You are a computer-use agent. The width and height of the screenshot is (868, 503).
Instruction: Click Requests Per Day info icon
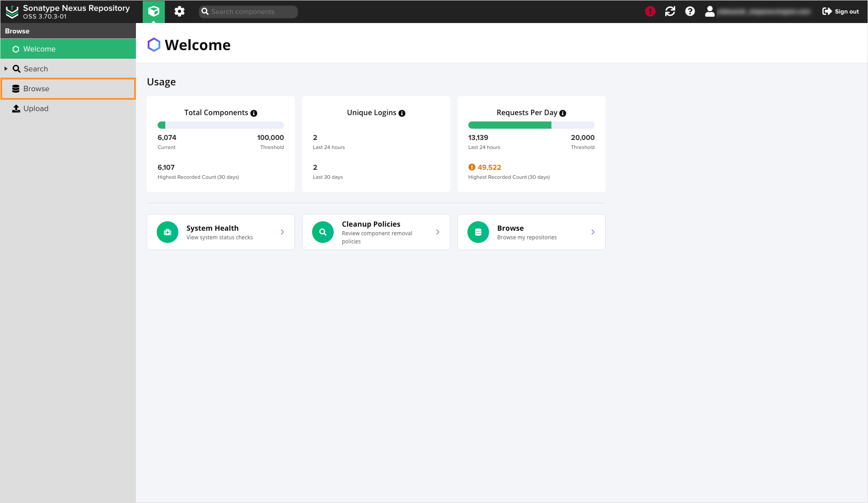(563, 113)
